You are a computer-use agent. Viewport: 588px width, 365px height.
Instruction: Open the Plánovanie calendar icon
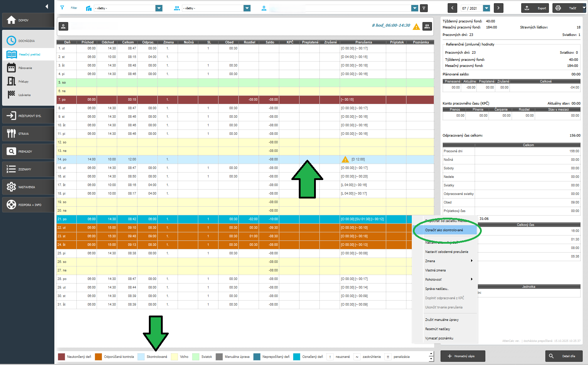(x=11, y=68)
